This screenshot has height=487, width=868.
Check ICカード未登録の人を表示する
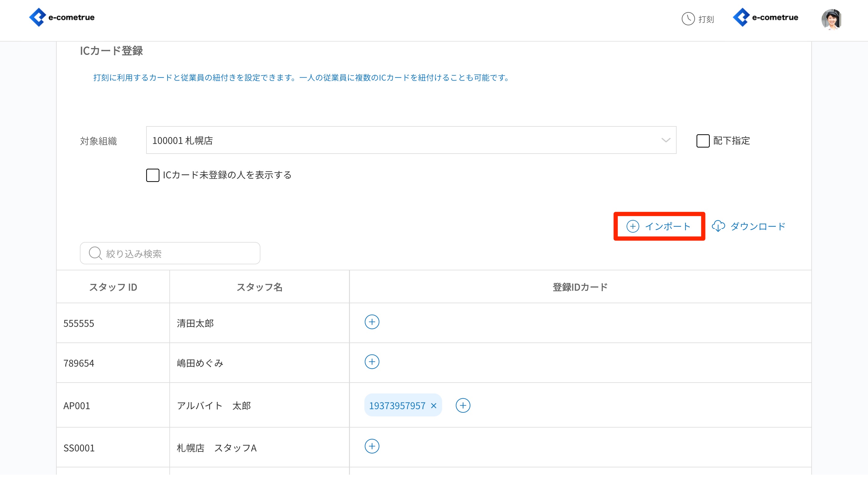pyautogui.click(x=153, y=175)
